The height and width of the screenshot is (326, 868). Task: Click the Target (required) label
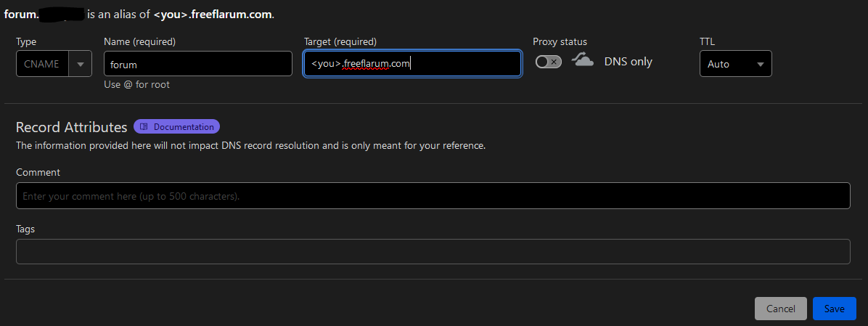(340, 42)
